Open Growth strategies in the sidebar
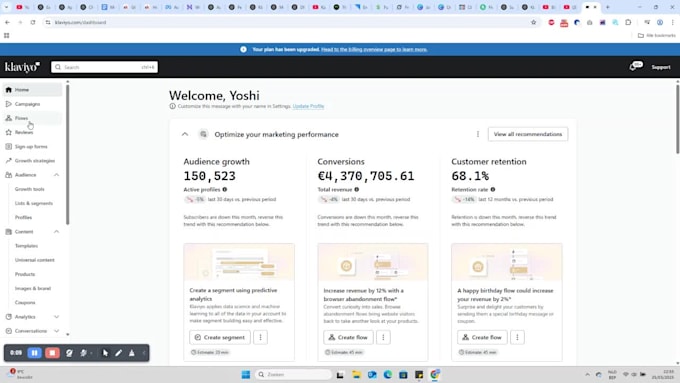The height and width of the screenshot is (383, 680). pyautogui.click(x=32, y=160)
